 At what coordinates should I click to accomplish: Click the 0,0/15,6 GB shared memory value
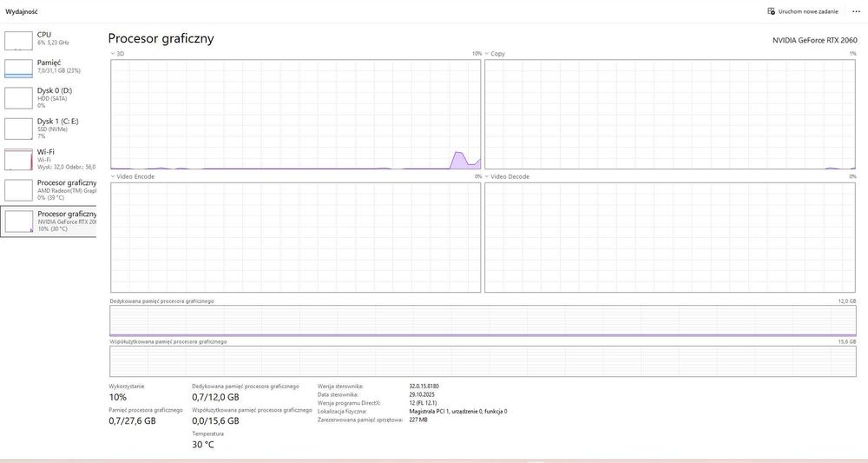215,421
